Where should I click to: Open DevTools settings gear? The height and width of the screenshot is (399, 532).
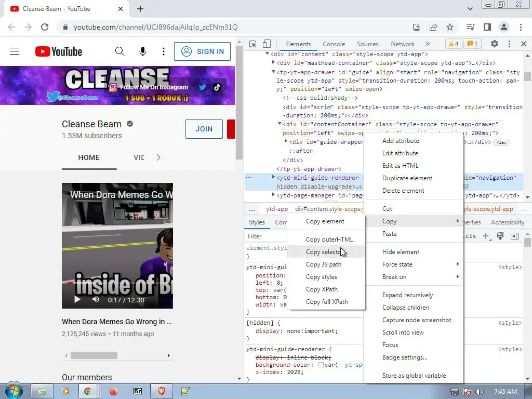(x=495, y=44)
